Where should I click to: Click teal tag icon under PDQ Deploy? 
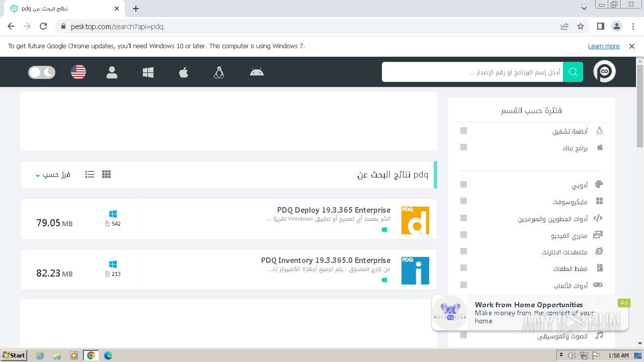384,230
